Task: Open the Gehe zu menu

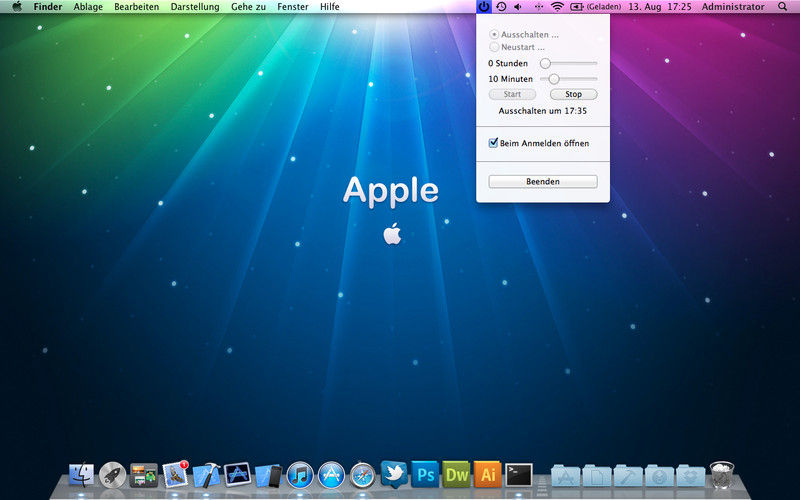Action: coord(248,7)
